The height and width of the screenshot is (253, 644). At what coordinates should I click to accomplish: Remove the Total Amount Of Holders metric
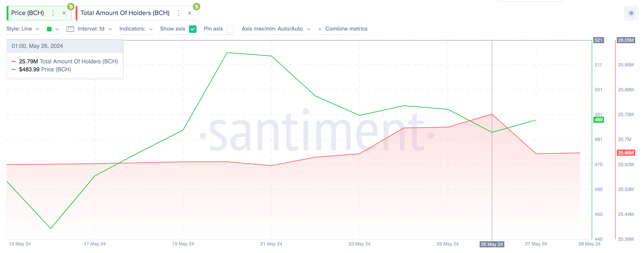pos(190,13)
